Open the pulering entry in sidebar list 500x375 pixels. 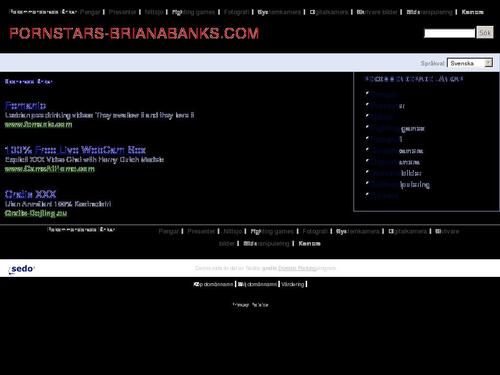click(400, 184)
